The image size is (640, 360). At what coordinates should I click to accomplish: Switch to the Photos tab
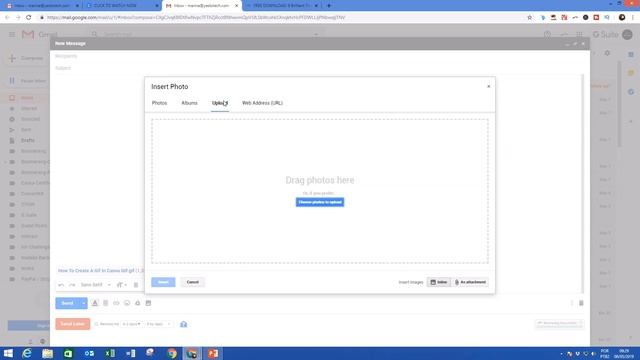click(x=159, y=103)
